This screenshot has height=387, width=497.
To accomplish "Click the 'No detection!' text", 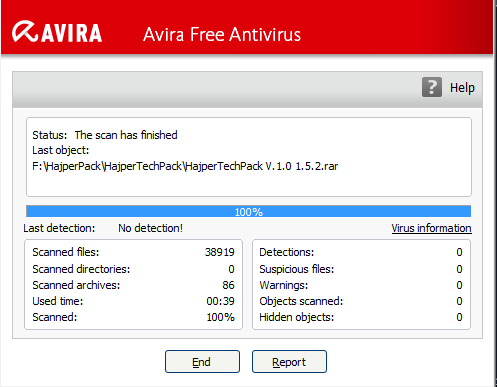I will 150,228.
